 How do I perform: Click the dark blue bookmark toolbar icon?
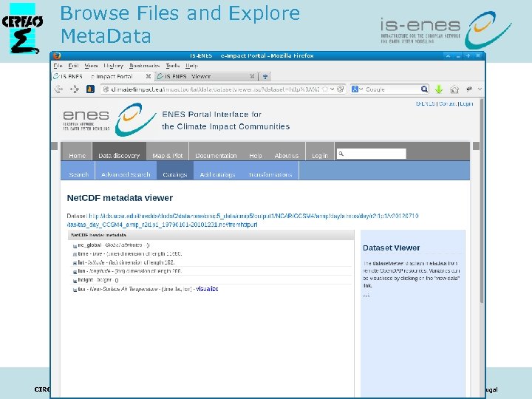click(x=90, y=89)
